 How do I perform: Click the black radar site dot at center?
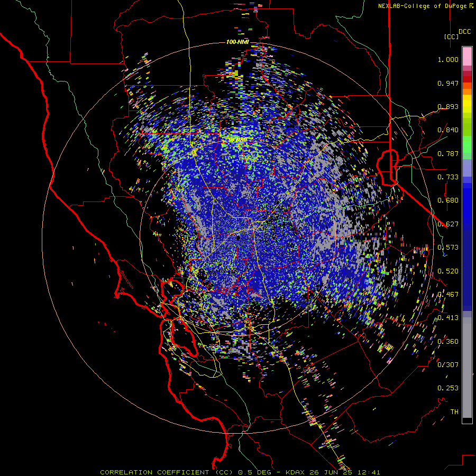[x=239, y=238]
